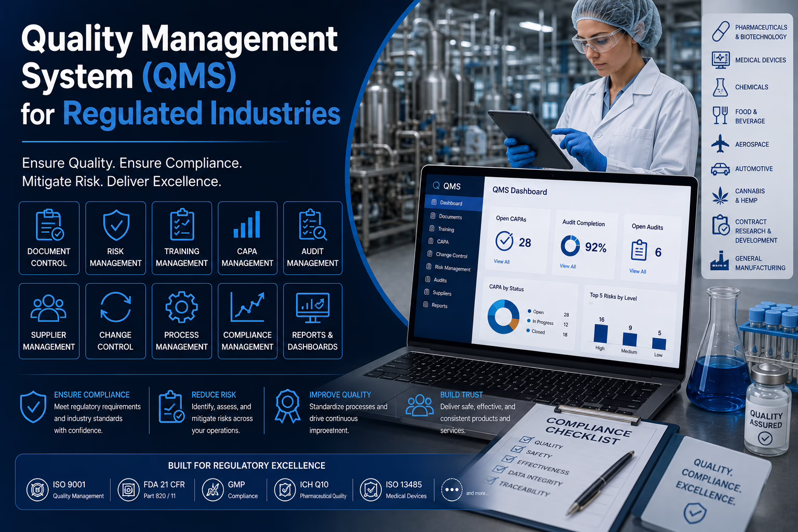
Task: Click the ISO 9001 badge icon
Action: (x=37, y=489)
